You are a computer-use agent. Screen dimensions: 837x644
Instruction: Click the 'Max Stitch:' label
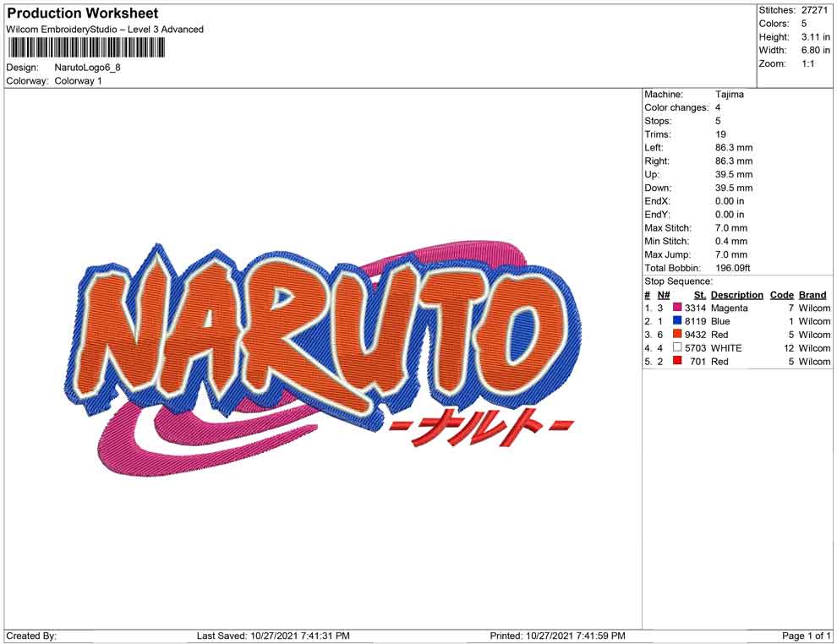pos(668,228)
